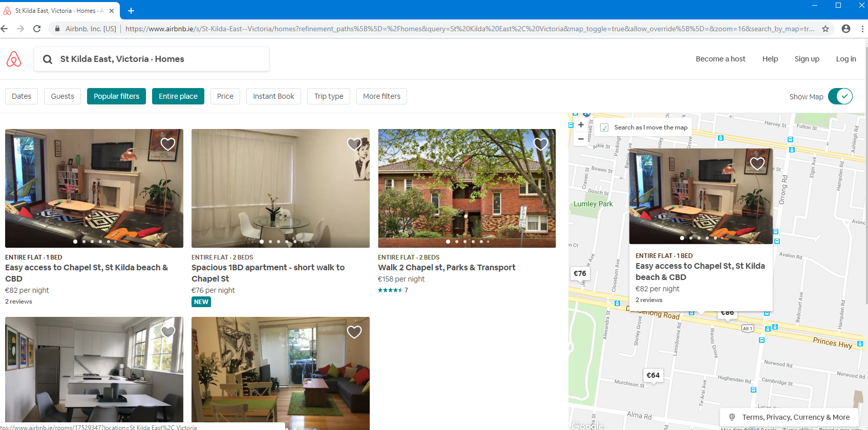Go back in browser history
Screen dimensions: 868x430
pos(5,29)
